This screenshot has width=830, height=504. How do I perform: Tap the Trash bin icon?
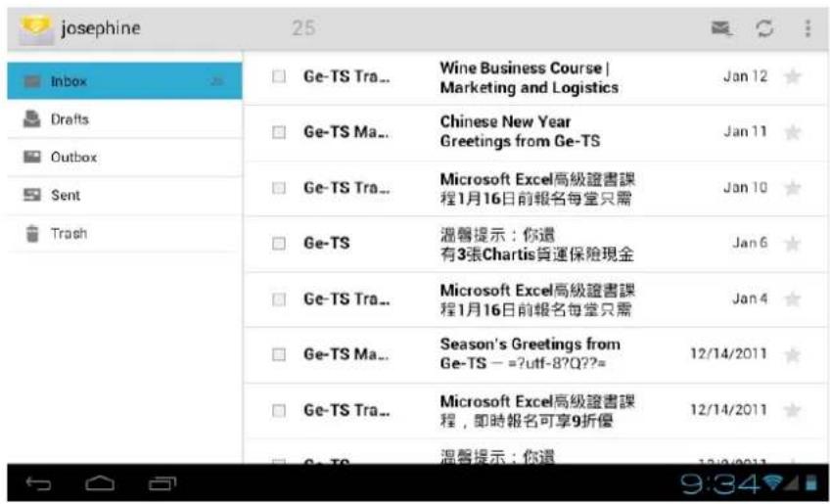(x=32, y=233)
